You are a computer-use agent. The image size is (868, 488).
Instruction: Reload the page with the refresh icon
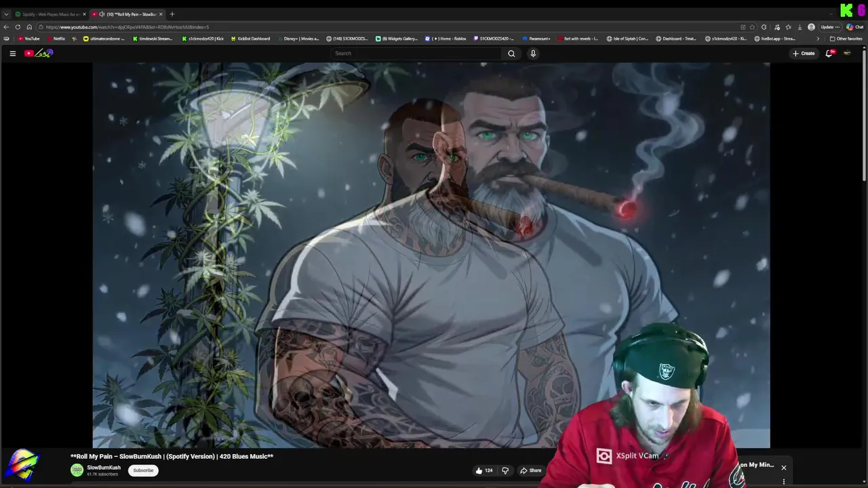18,27
